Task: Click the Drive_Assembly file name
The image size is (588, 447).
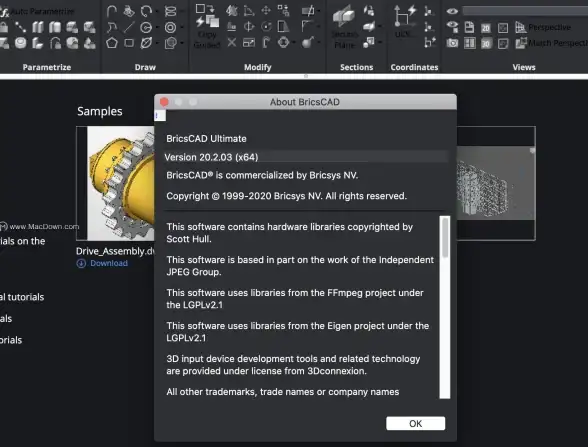Action: coord(115,251)
